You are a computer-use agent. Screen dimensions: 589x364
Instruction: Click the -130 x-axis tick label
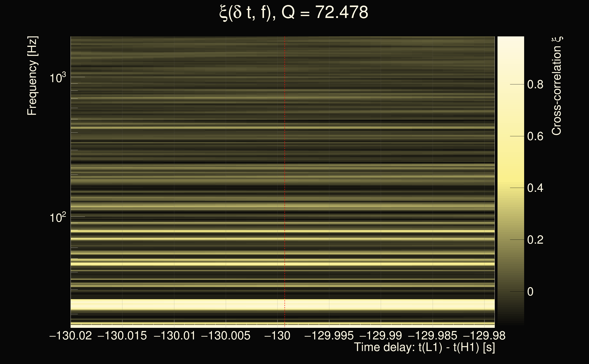point(277,336)
